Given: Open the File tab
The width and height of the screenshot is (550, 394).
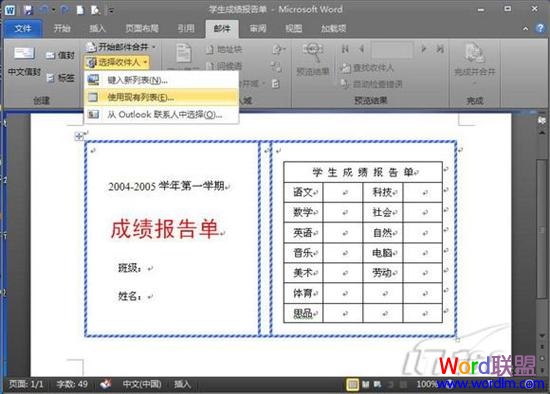Looking at the screenshot, I should 23,28.
